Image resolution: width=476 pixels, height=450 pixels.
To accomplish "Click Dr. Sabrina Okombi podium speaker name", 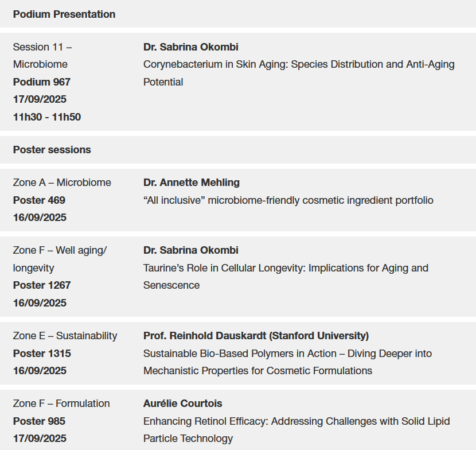I will click(x=190, y=47).
